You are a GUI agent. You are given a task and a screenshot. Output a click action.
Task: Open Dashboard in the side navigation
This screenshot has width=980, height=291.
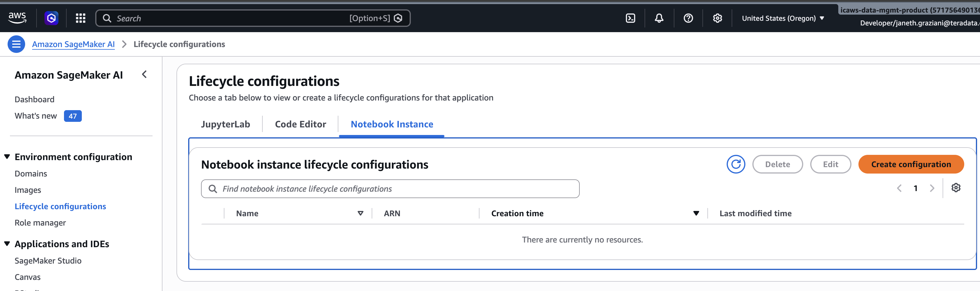34,99
